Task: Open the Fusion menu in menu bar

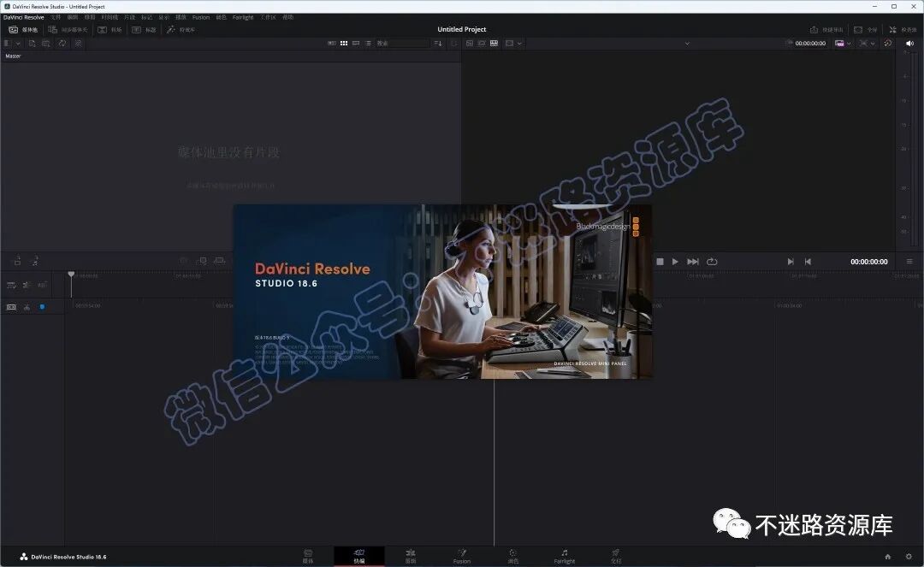Action: [x=201, y=18]
